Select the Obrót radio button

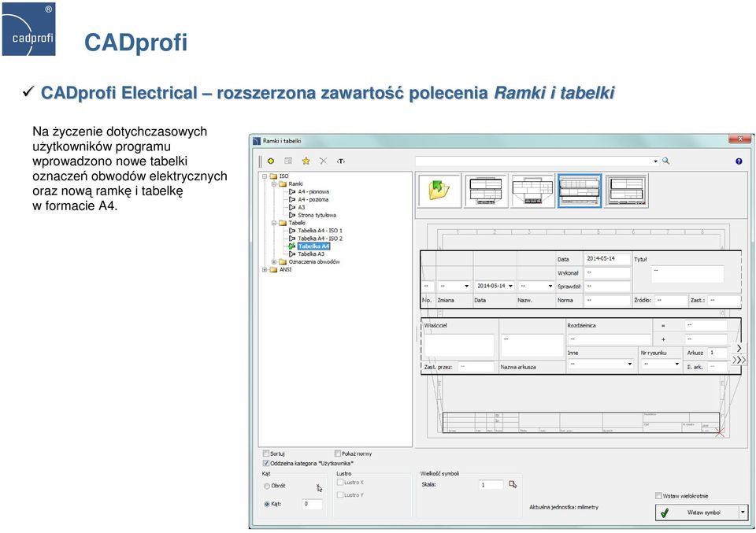point(267,487)
